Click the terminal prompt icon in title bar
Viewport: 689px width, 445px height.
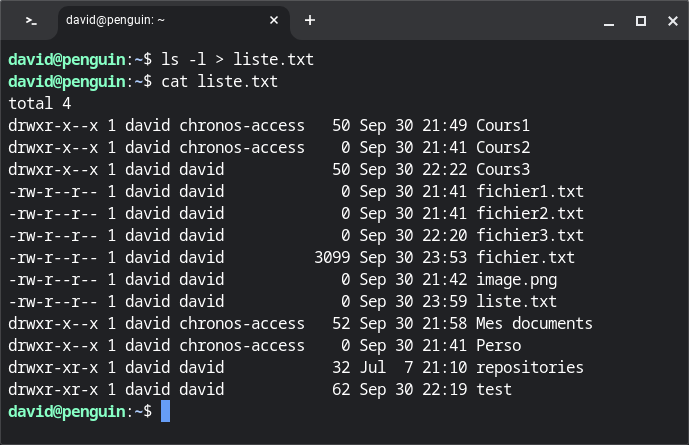pos(32,20)
